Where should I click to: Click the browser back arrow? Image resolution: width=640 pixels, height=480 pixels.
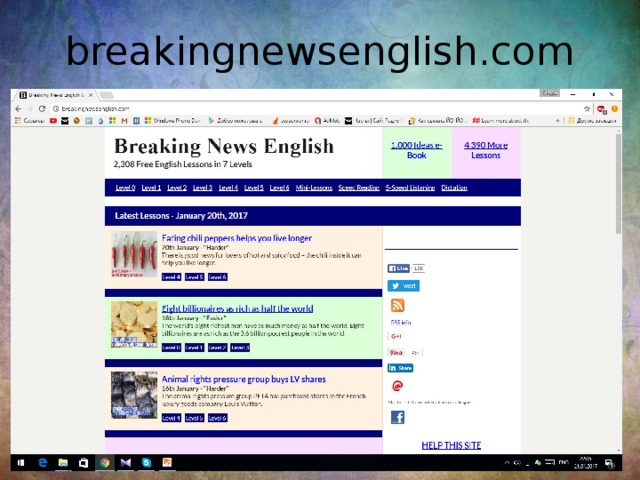pos(18,109)
